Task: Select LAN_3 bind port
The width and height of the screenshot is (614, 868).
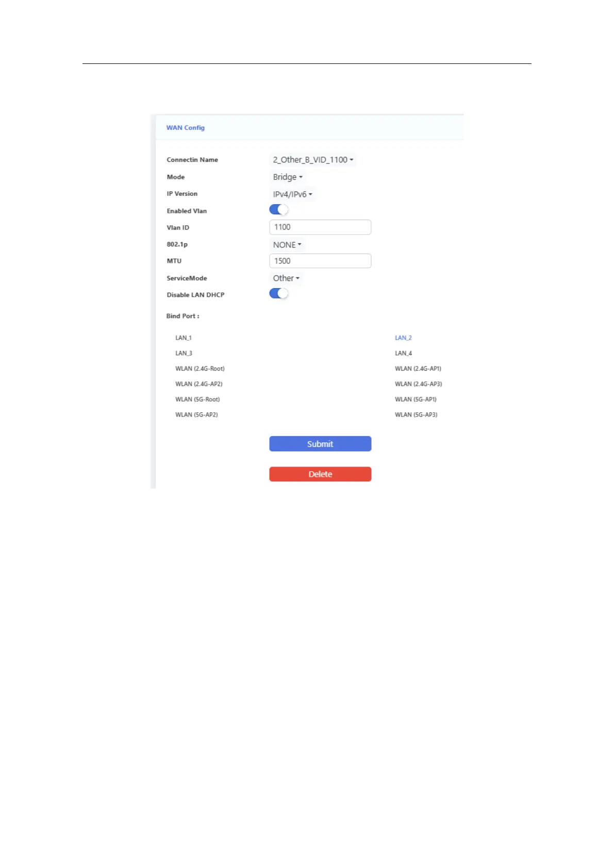Action: point(184,354)
